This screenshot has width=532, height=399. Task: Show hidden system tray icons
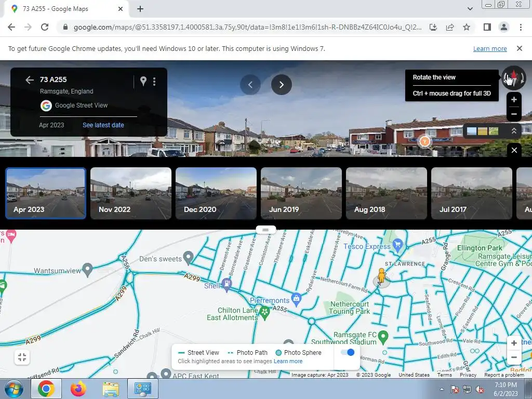click(442, 389)
